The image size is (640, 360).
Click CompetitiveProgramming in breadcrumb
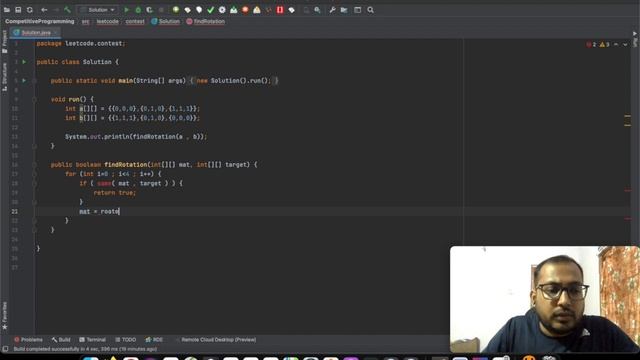point(40,21)
